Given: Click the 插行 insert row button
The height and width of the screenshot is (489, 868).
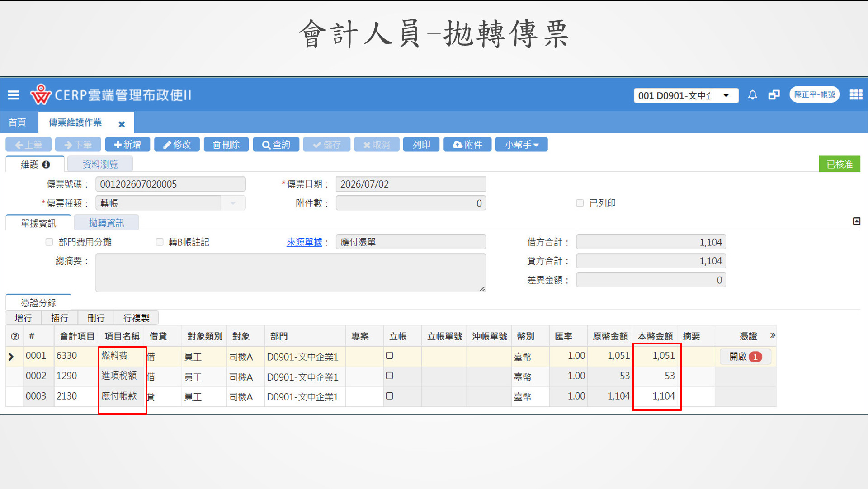Looking at the screenshot, I should click(60, 318).
